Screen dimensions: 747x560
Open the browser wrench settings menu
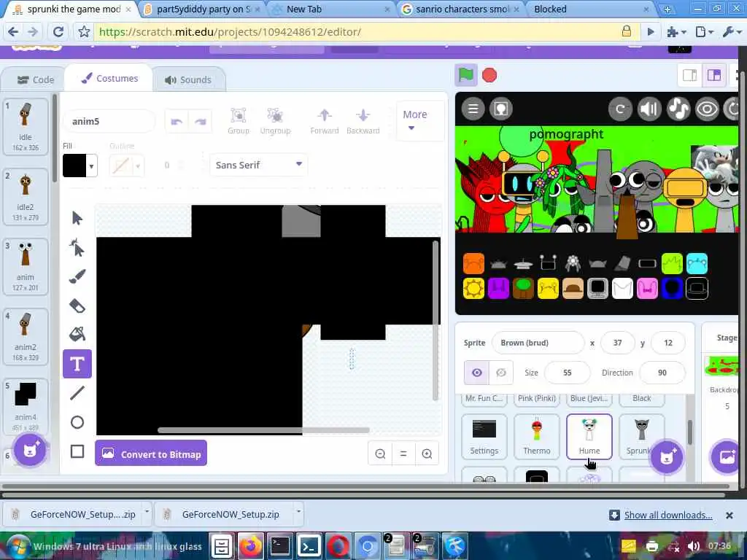731,32
